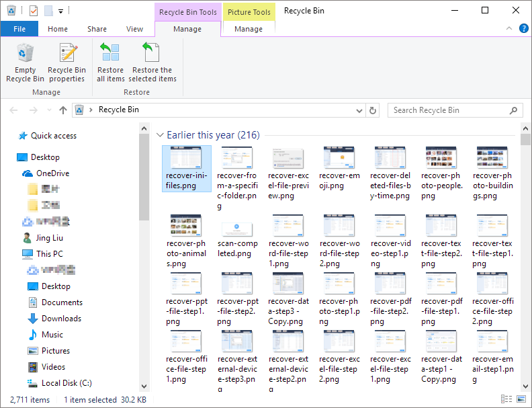Switch to details view icon
The width and height of the screenshot is (532, 408).
click(505, 400)
